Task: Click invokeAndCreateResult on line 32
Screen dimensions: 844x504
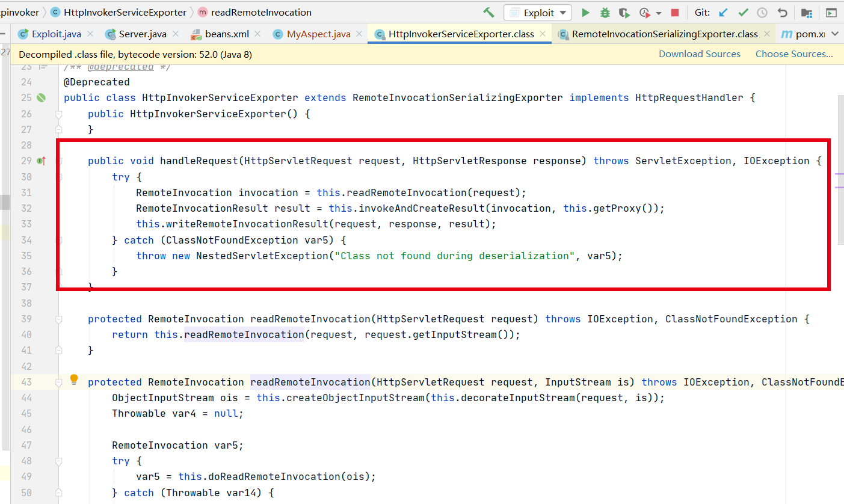Action: [x=422, y=208]
